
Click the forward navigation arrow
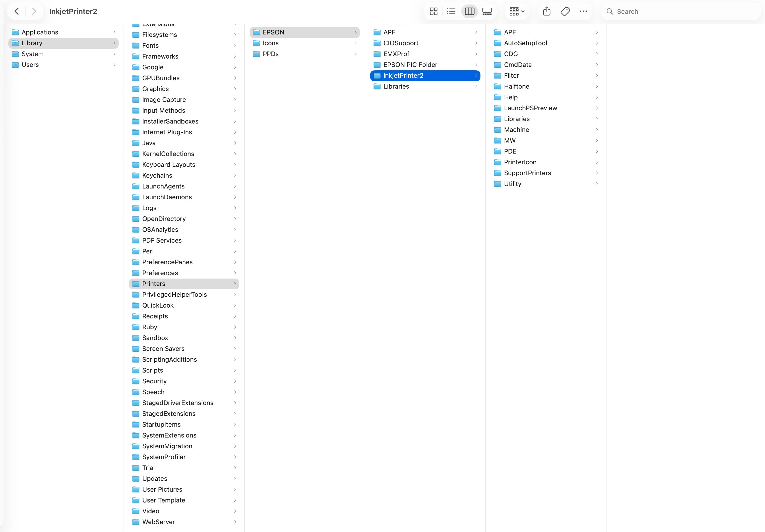[x=34, y=12]
